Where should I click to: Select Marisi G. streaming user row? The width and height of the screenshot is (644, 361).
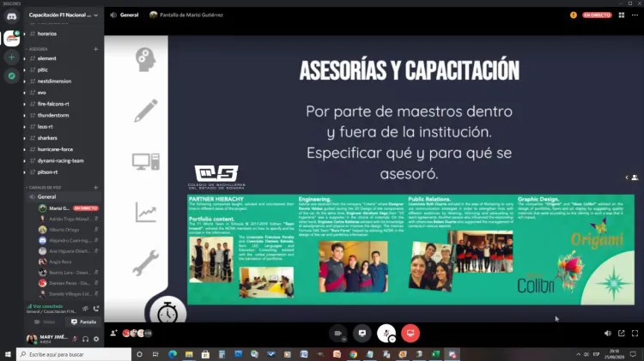pos(69,208)
